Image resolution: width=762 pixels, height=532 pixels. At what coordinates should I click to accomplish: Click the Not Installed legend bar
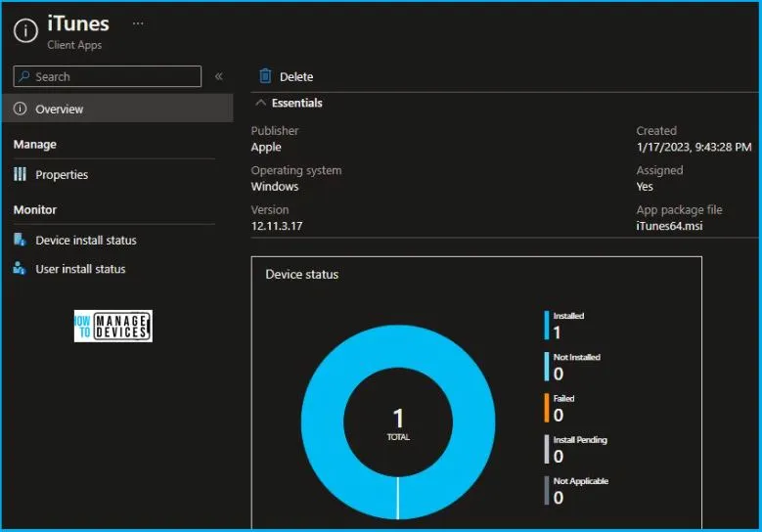pos(547,367)
